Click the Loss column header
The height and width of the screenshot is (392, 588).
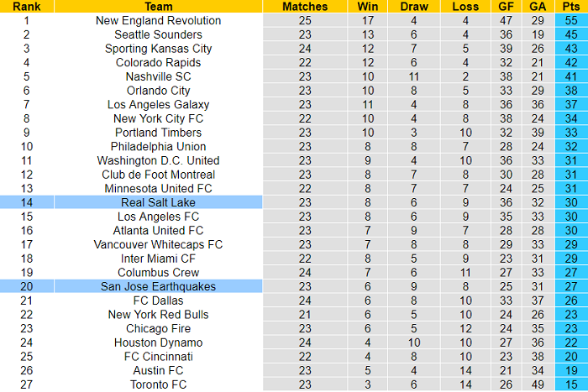[465, 6]
